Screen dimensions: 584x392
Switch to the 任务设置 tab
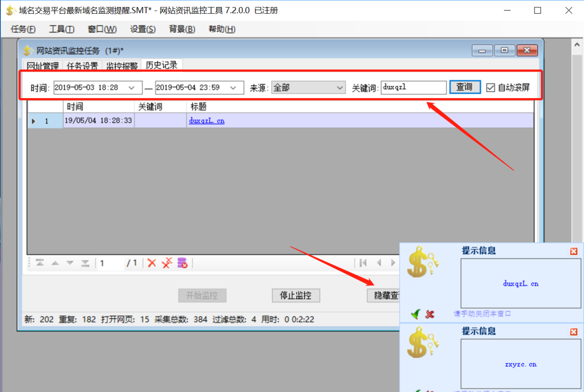[x=82, y=66]
